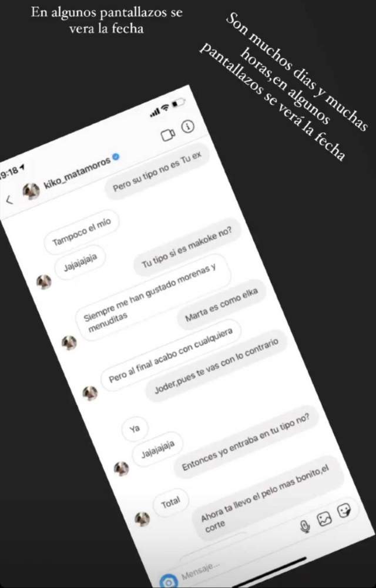The image size is (376, 588).
Task: Open the sticker smiley icon
Action: (344, 510)
